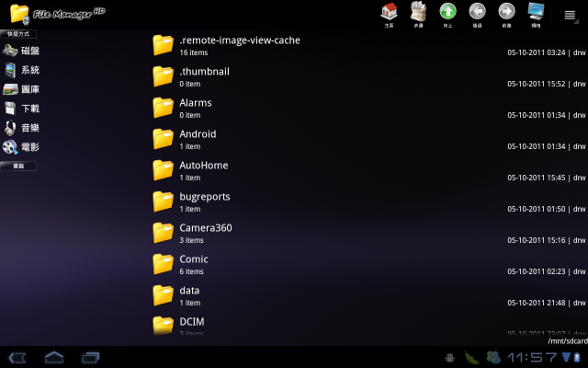The width and height of the screenshot is (588, 368).
Task: Open the AutoHome folder
Action: click(x=369, y=170)
